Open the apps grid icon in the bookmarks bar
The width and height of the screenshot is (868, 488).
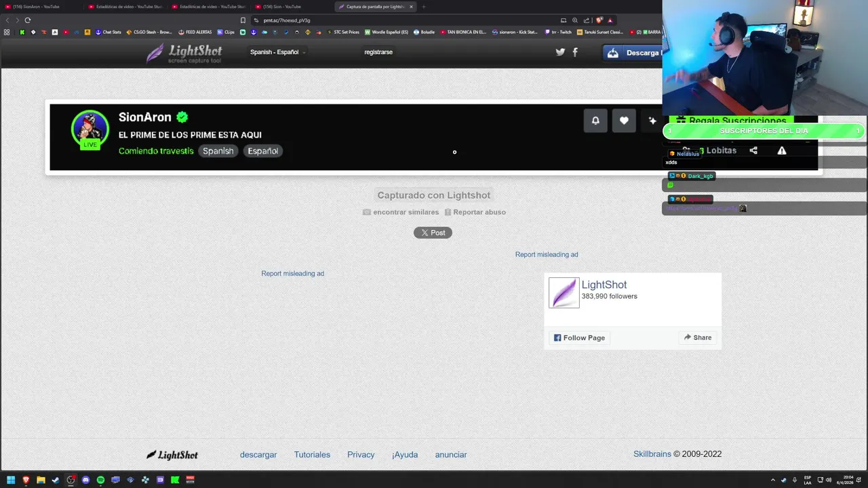click(x=7, y=32)
